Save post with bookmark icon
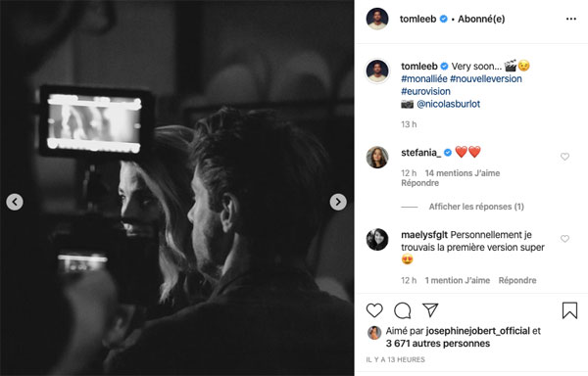Screen dimensions: 588x376 [569, 310]
